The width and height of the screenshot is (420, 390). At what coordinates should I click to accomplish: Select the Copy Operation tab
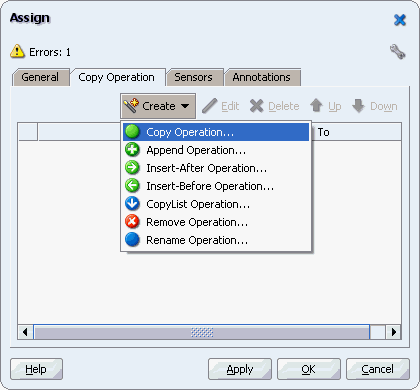117,77
